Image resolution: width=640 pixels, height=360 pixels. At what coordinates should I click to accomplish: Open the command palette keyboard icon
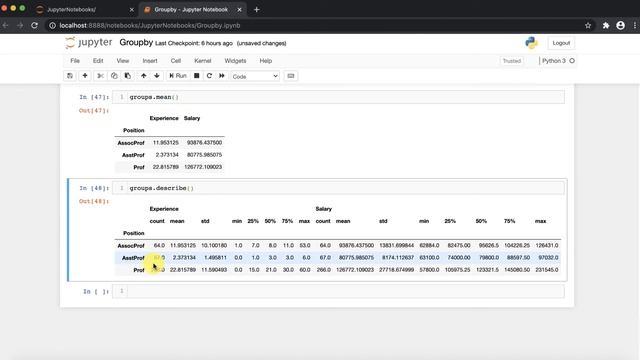(x=291, y=76)
